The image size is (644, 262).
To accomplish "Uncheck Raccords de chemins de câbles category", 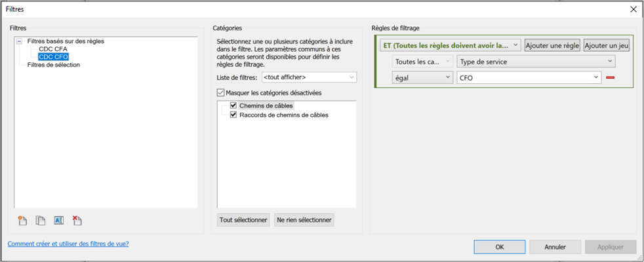I will click(233, 115).
